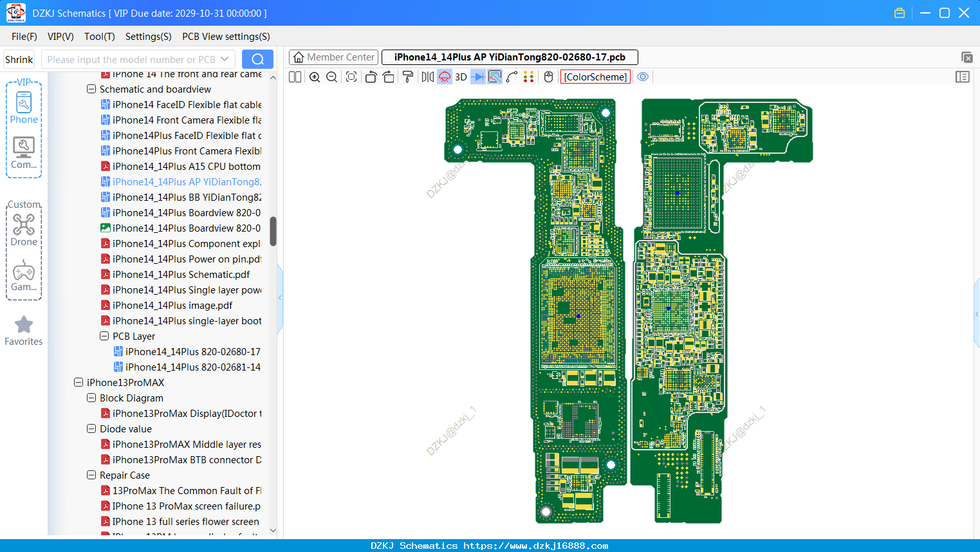Viewport: 980px width, 552px height.
Task: Open the colored dots pin display tool
Action: coord(529,77)
